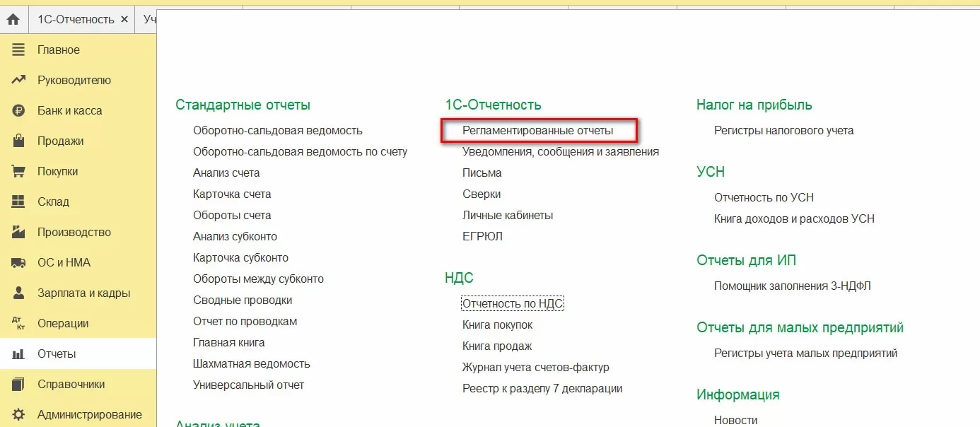Open the Письма link

click(x=482, y=173)
